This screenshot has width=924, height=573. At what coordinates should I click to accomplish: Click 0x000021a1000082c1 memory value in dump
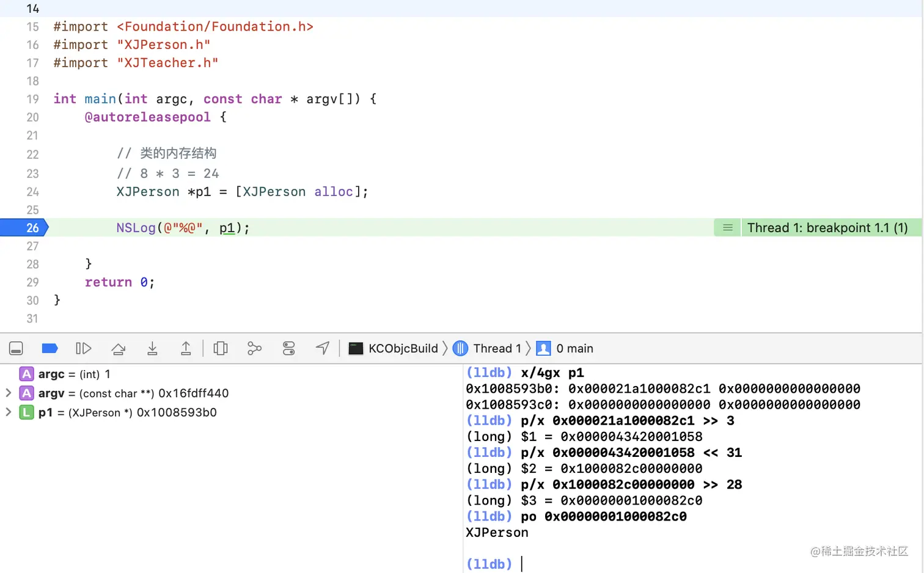click(639, 389)
